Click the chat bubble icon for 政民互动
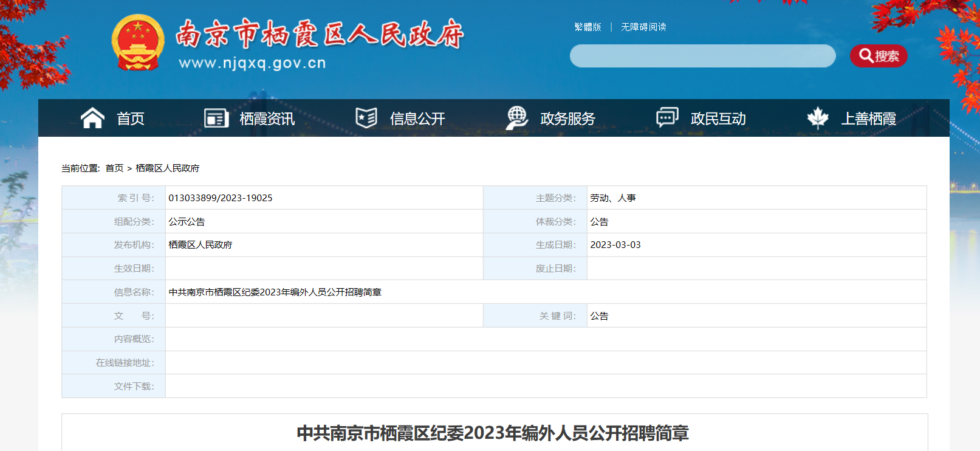 click(x=666, y=117)
